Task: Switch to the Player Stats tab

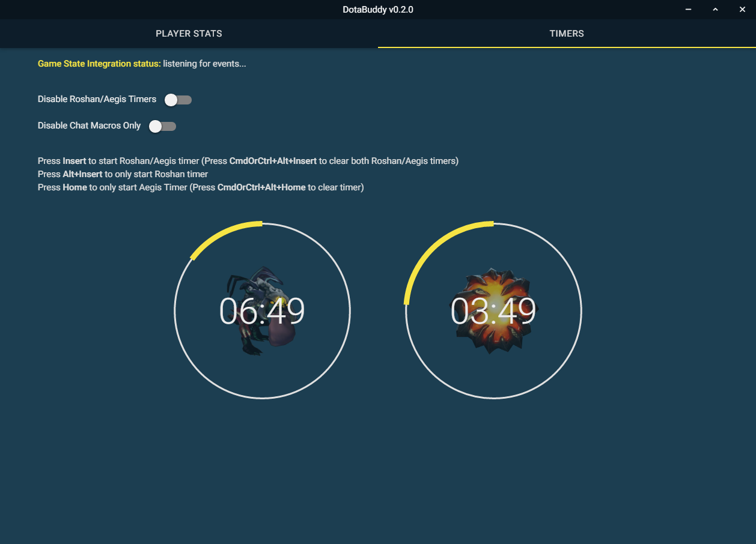Action: click(189, 34)
